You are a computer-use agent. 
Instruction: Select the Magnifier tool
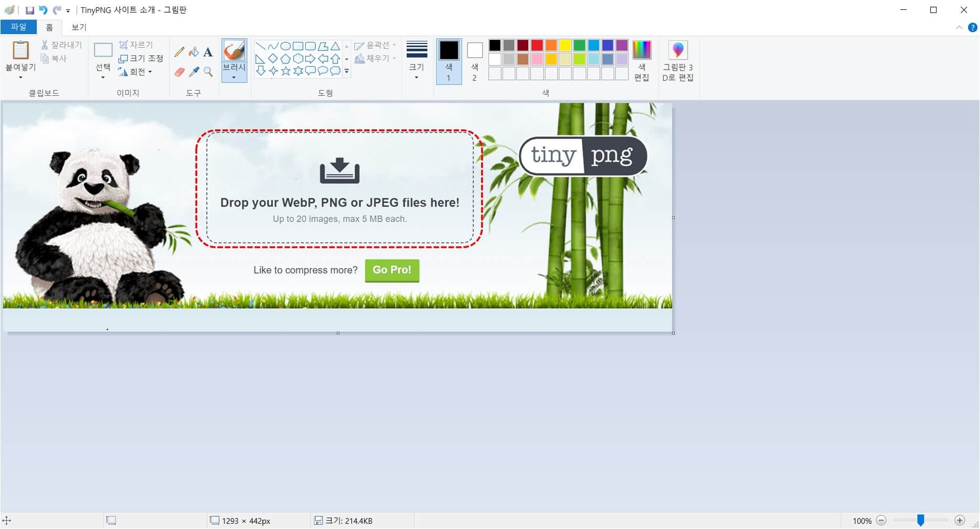208,71
